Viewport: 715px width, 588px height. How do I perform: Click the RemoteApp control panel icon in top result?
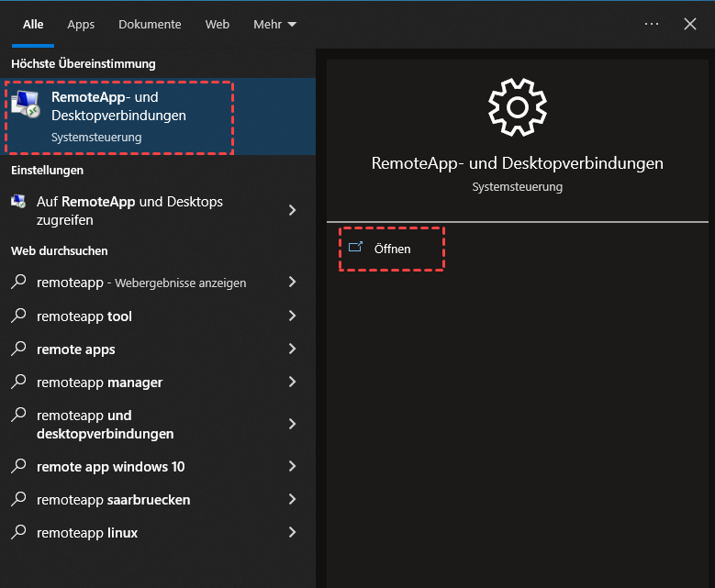coord(26,106)
